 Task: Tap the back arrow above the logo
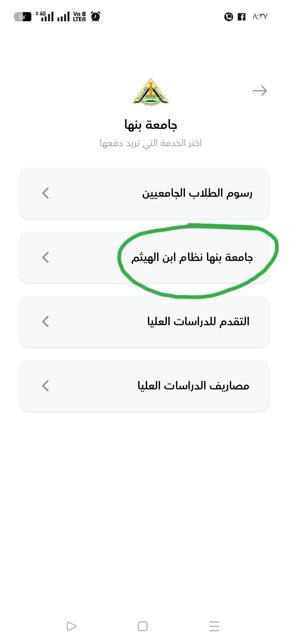[260, 91]
